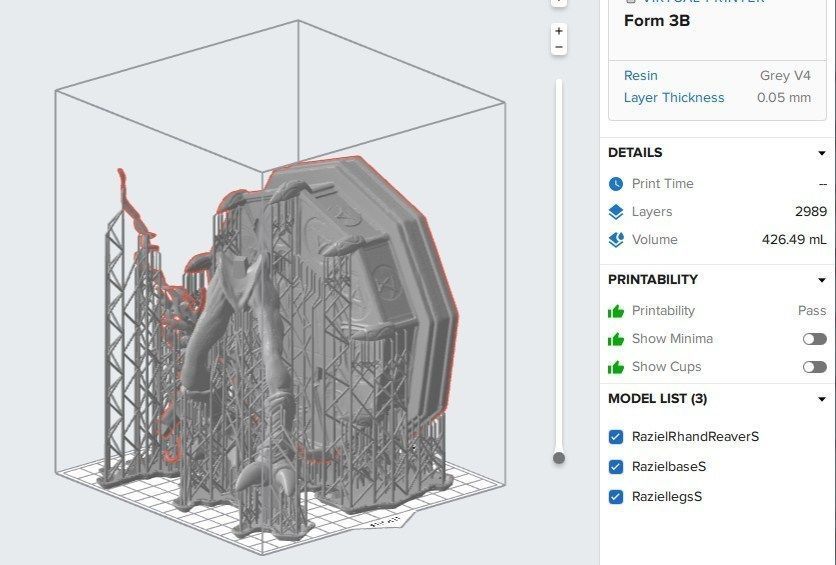Click the vertical layer slider track
This screenshot has height=565, width=836.
click(x=559, y=267)
